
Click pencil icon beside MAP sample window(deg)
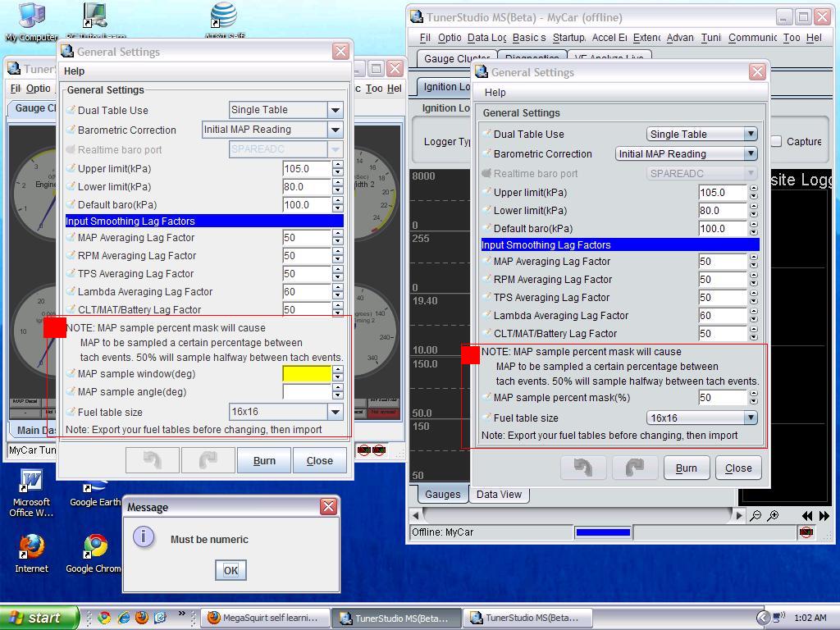click(71, 374)
